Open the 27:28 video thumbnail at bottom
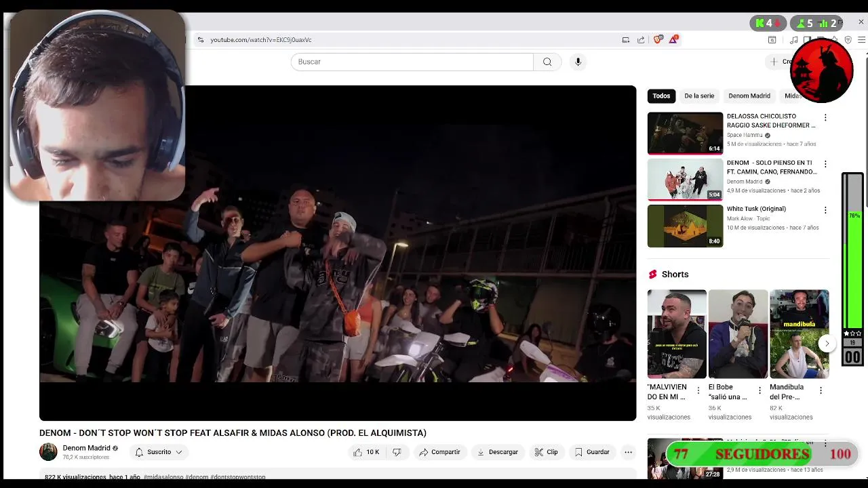 click(685, 459)
